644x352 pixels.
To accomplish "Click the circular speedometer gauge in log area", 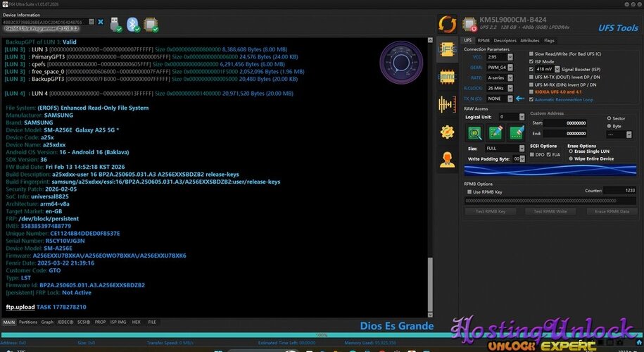I will pos(401,63).
